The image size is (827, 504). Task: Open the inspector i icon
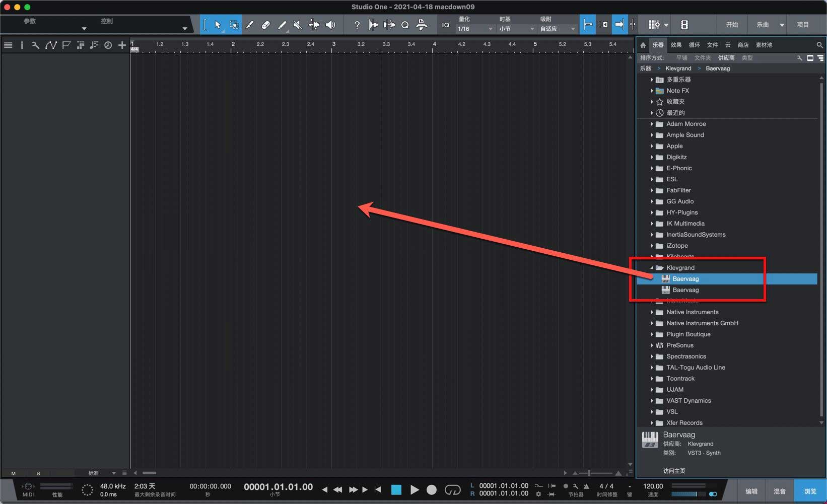coord(22,45)
